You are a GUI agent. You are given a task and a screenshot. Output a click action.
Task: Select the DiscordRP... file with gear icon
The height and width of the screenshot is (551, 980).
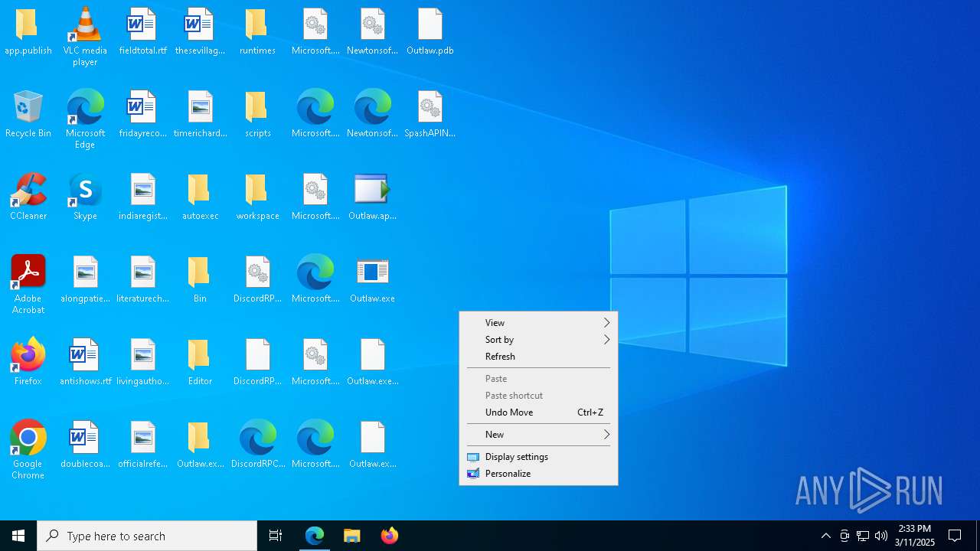(x=257, y=279)
